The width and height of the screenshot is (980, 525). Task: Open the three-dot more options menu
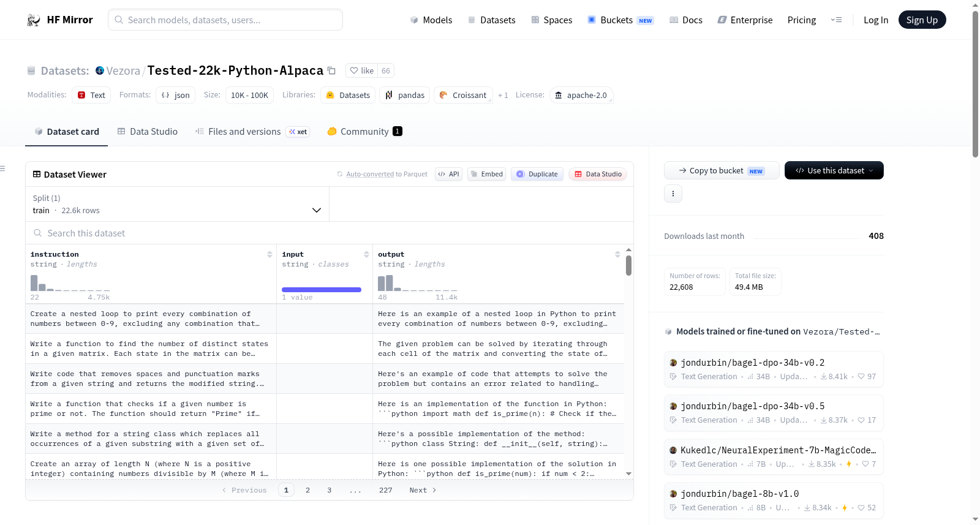(673, 194)
